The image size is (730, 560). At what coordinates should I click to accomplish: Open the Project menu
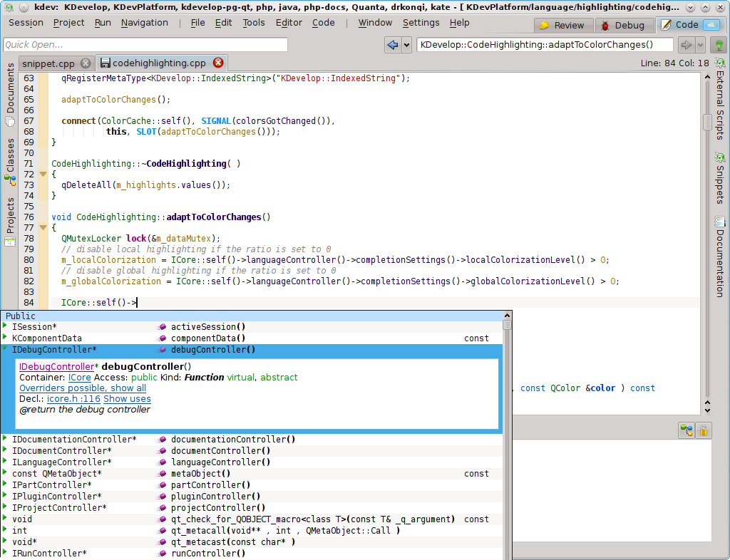(x=69, y=23)
